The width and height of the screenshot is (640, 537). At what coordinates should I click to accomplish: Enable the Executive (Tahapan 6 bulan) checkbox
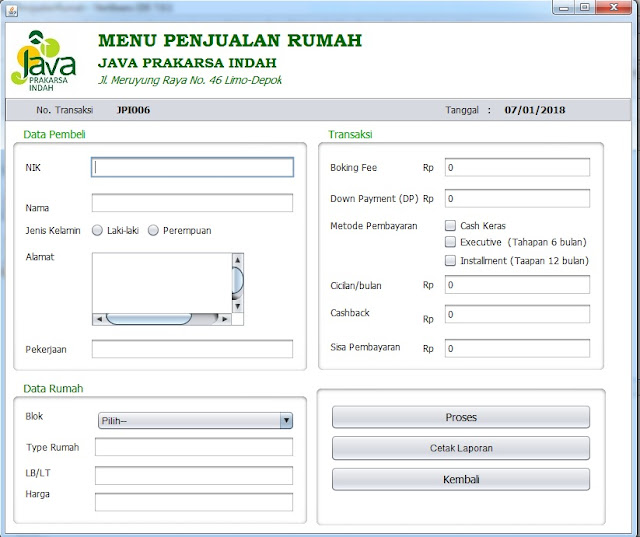coord(450,242)
